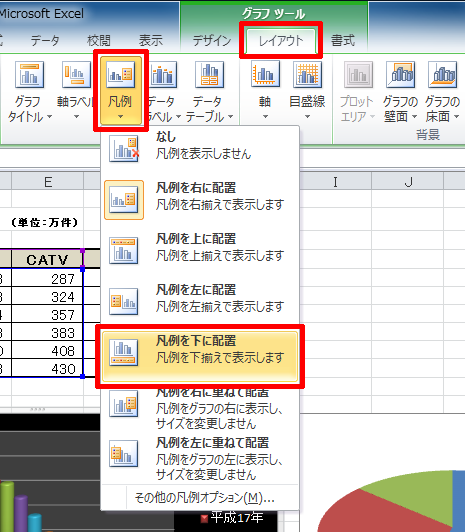This screenshot has width=465, height=532.
Task: Click the 軸 axes icon
Action: [265, 74]
